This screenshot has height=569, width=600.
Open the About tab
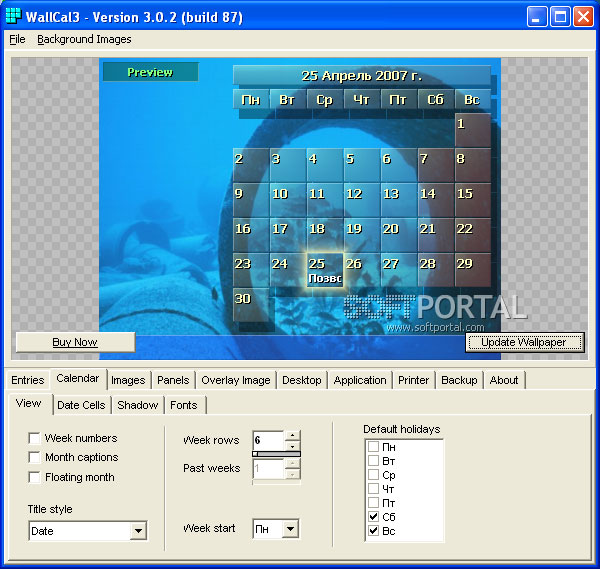click(x=504, y=380)
